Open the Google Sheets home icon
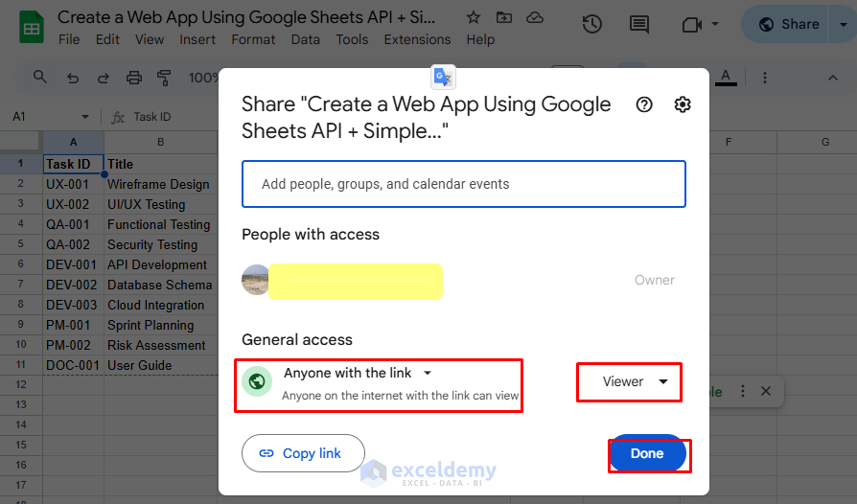Image resolution: width=857 pixels, height=504 pixels. point(31,27)
